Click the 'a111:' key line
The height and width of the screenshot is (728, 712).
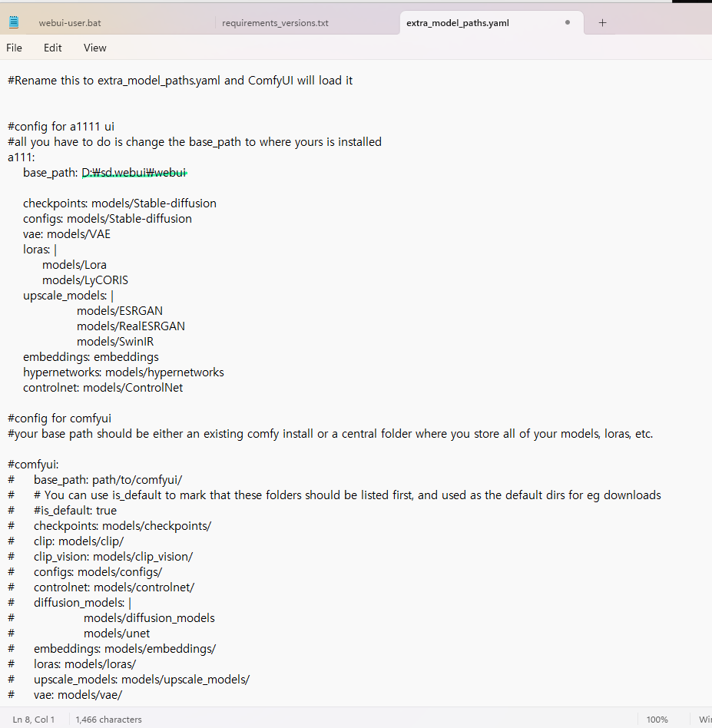[x=22, y=157]
